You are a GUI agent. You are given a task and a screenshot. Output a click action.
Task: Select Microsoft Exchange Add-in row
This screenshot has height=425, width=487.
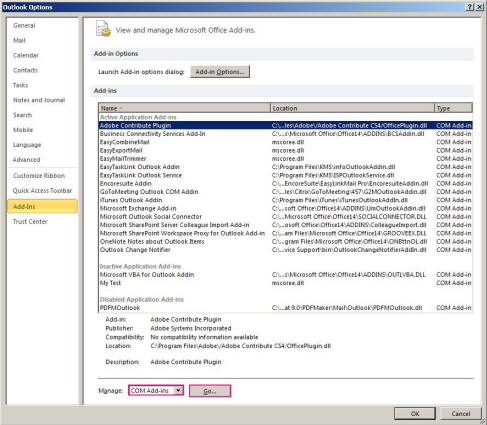coord(285,208)
